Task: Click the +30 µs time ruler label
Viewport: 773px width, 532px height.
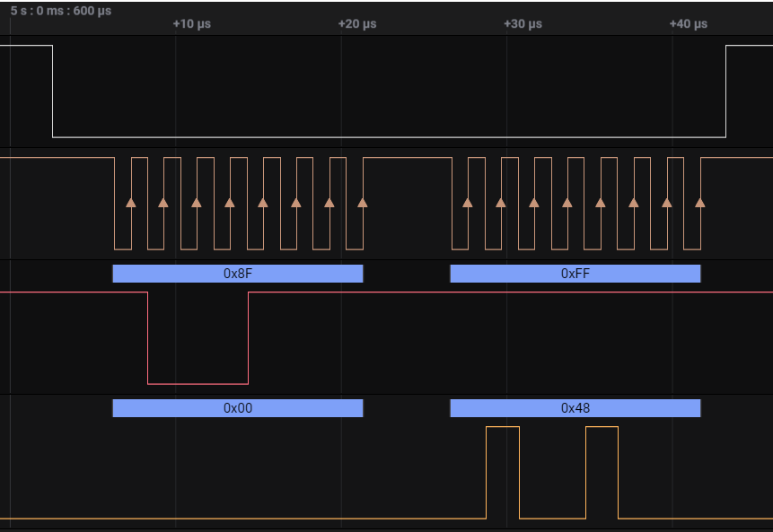Action: point(523,23)
